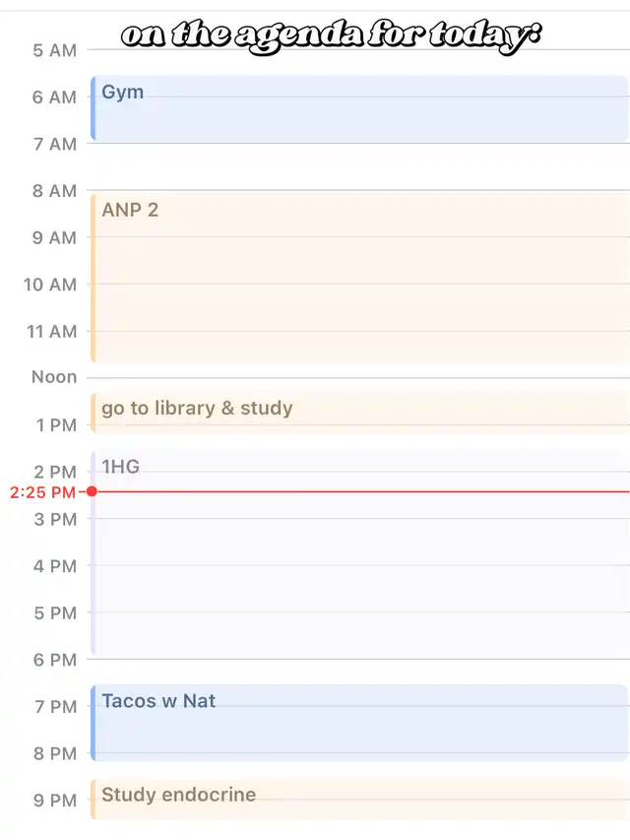The width and height of the screenshot is (630, 840).
Task: Tap the 1 PM hour label
Action: point(54,425)
